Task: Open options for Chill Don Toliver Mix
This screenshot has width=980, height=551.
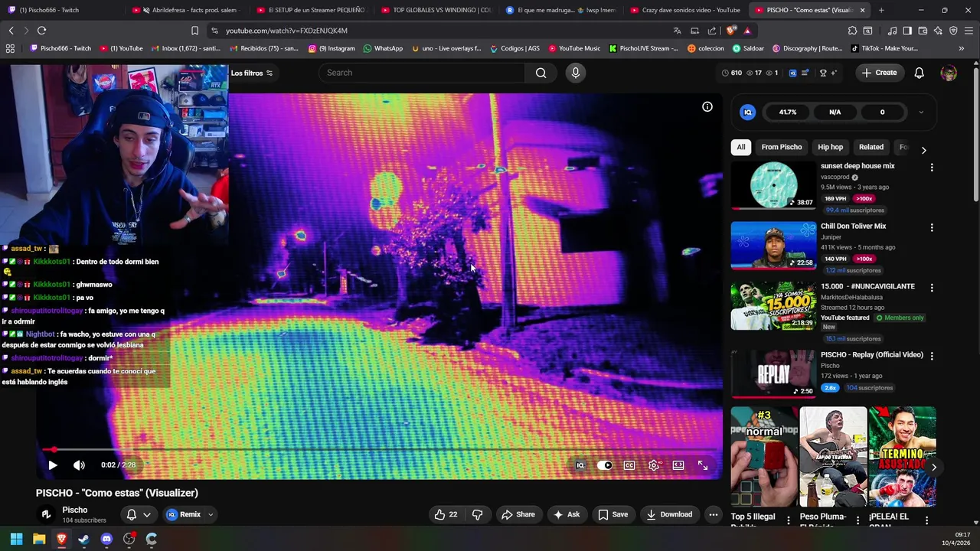Action: (x=932, y=227)
